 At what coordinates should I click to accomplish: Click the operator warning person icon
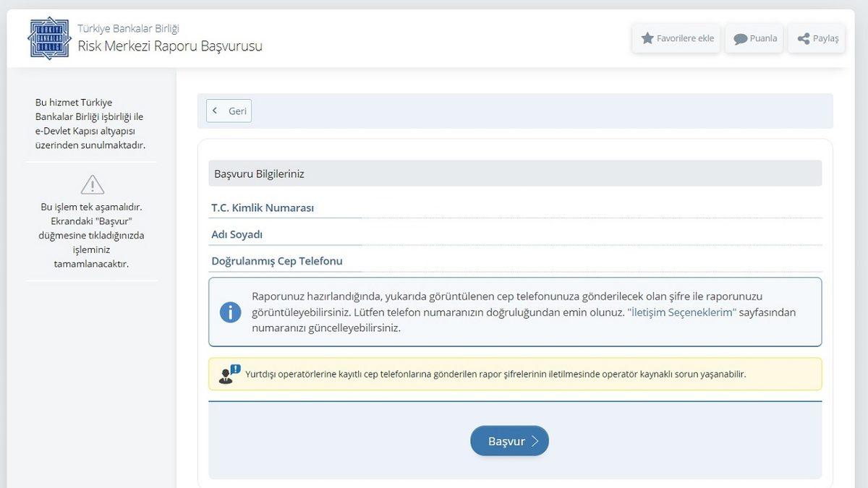228,374
